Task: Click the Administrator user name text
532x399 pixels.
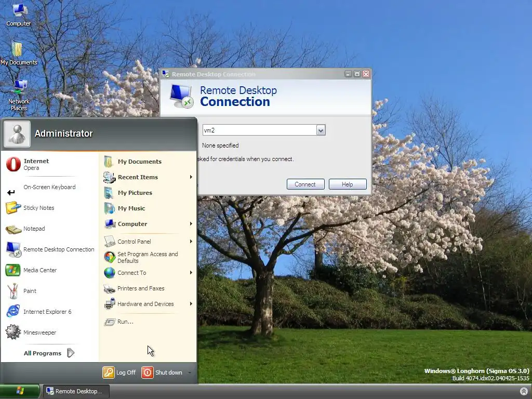Action: 64,134
